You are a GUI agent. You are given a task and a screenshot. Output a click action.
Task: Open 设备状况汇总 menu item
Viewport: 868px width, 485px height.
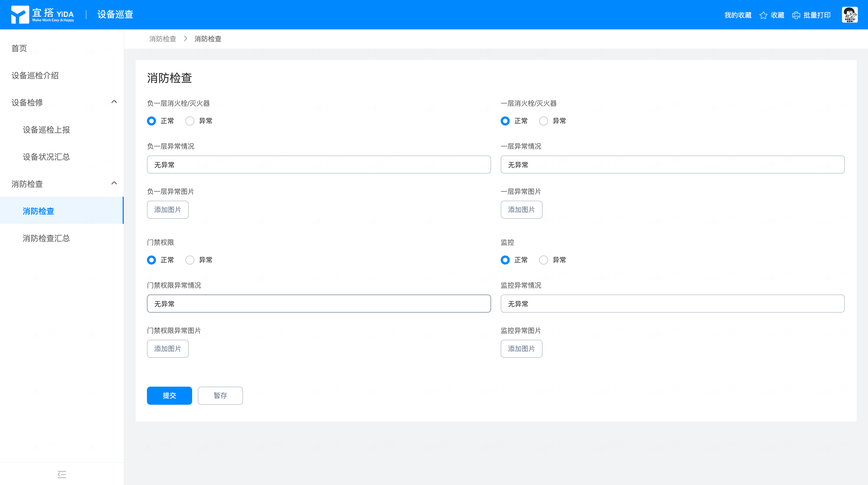46,157
